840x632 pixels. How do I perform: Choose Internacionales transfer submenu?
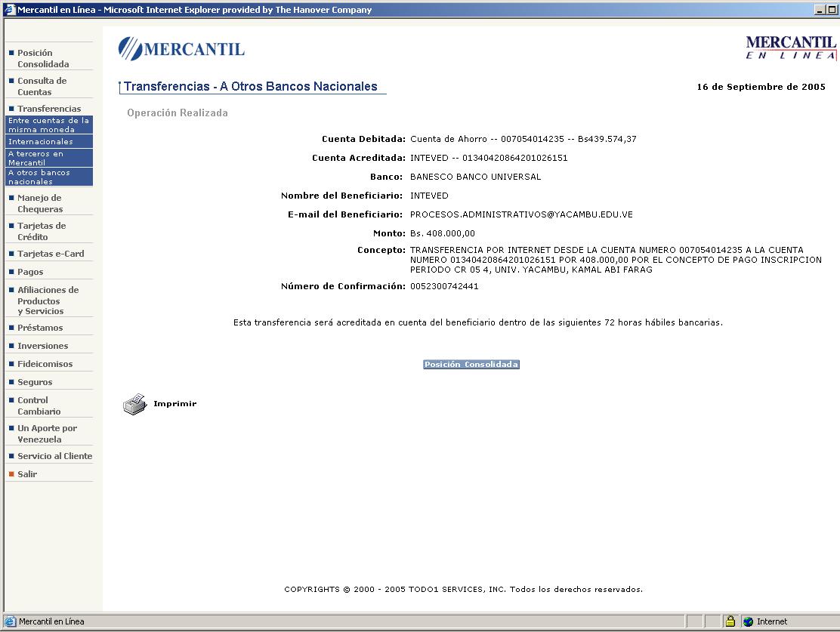click(x=49, y=141)
